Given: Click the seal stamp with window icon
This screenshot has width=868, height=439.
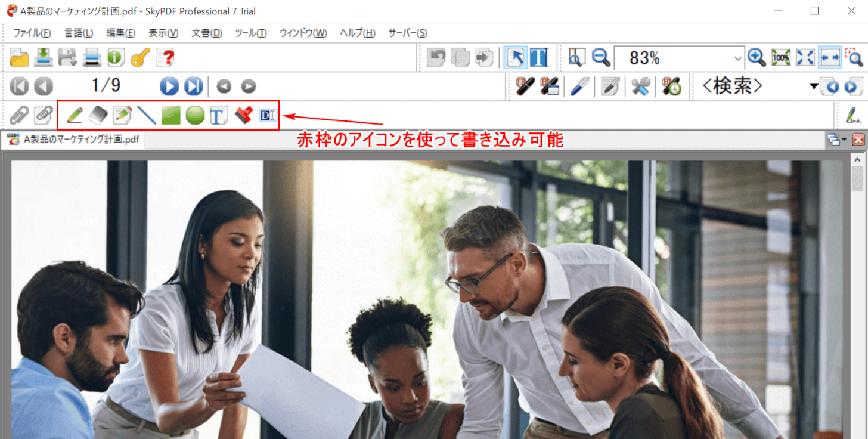Looking at the screenshot, I should tap(549, 86).
